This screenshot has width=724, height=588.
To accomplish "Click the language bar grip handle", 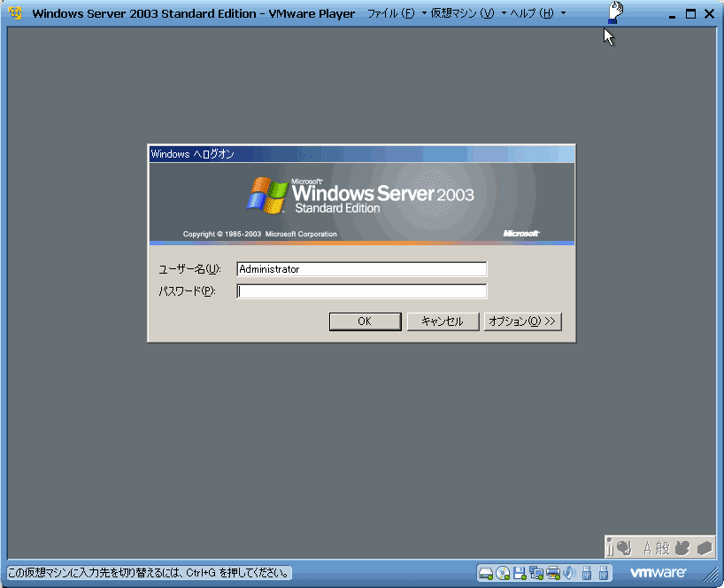I will pos(610,548).
